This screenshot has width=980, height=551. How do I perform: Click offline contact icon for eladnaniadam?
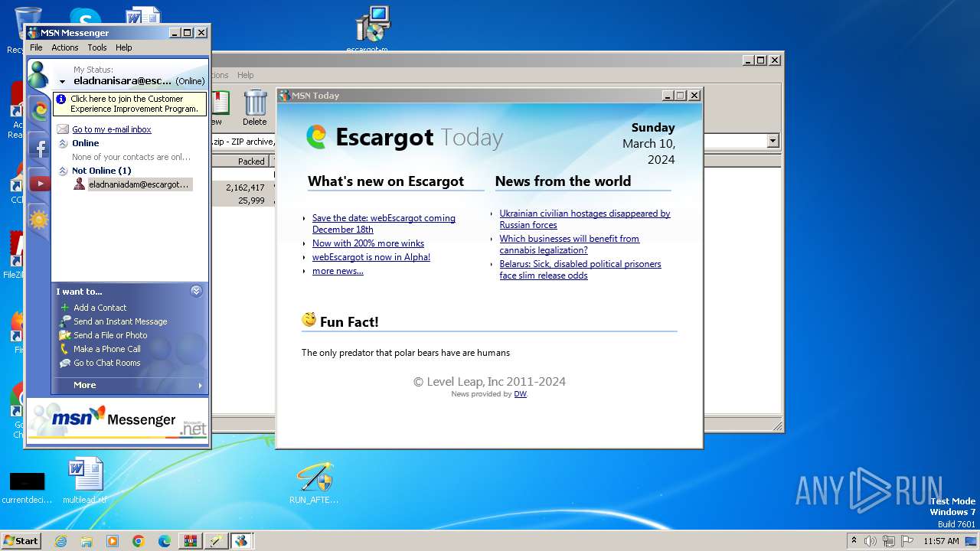[x=79, y=184]
